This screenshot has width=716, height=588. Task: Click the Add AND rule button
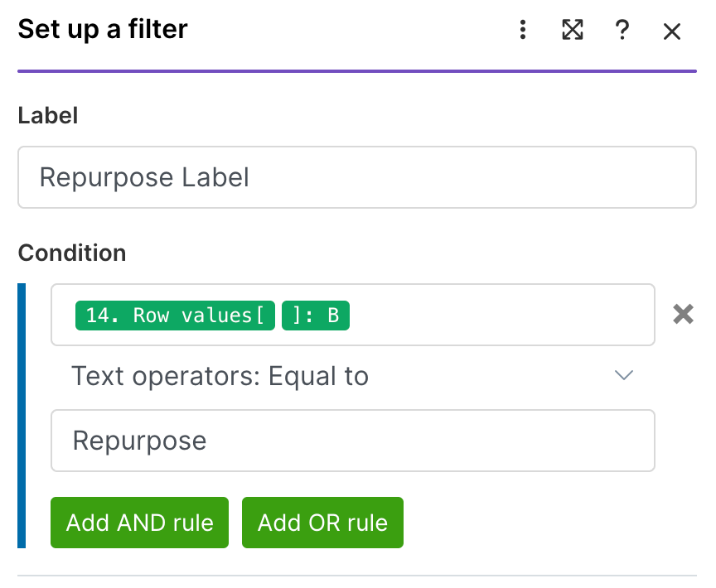click(139, 523)
